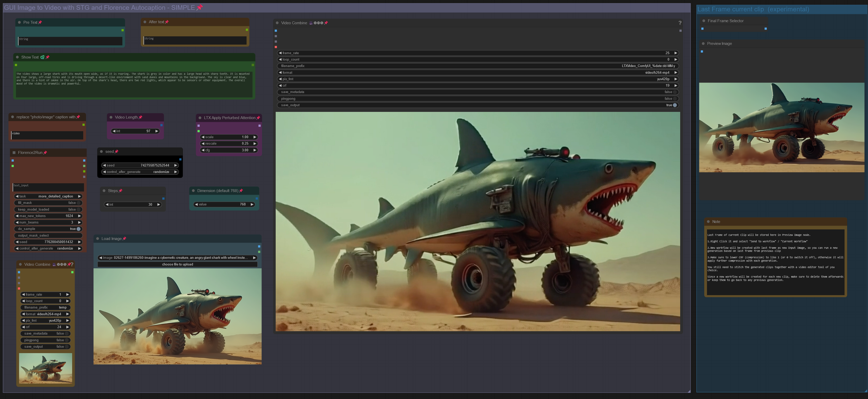Click the cfg value slider in LTX node

click(x=229, y=150)
